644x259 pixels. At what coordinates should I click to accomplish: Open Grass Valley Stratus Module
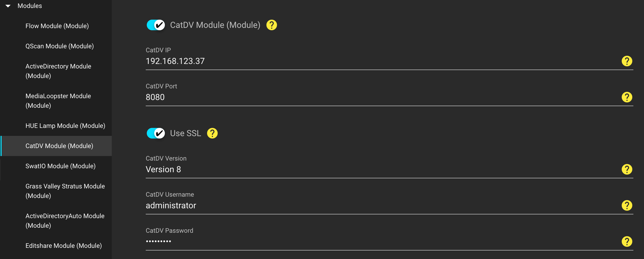[65, 191]
